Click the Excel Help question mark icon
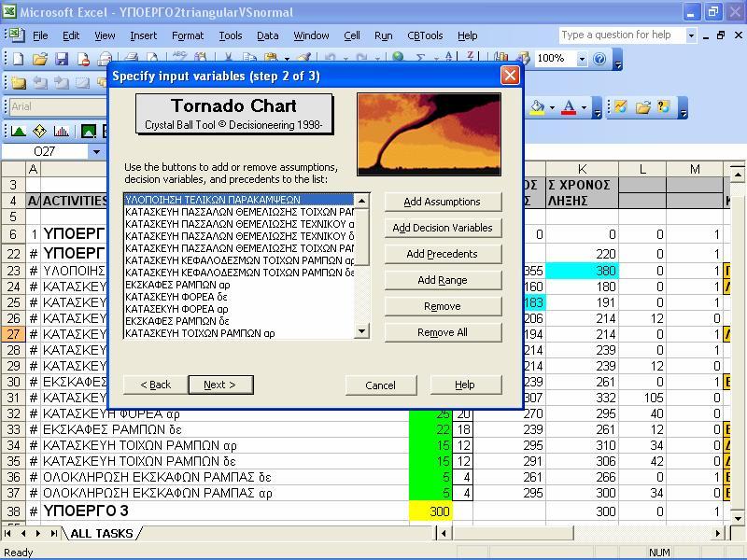Screen dimensions: 747x560 pos(599,59)
